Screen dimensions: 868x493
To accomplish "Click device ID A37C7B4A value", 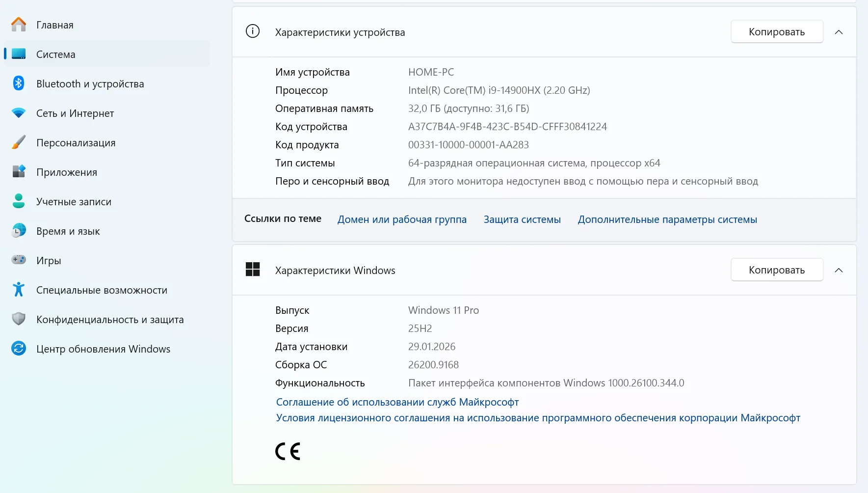I will [507, 127].
